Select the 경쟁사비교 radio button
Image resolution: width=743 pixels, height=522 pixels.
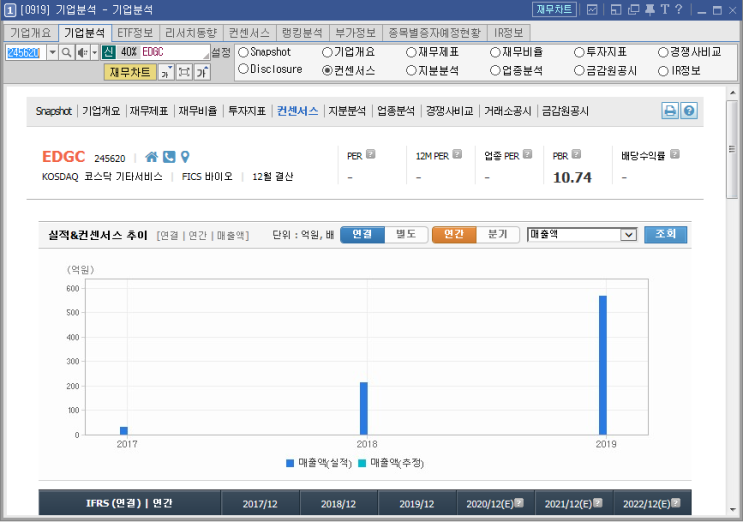tap(663, 52)
